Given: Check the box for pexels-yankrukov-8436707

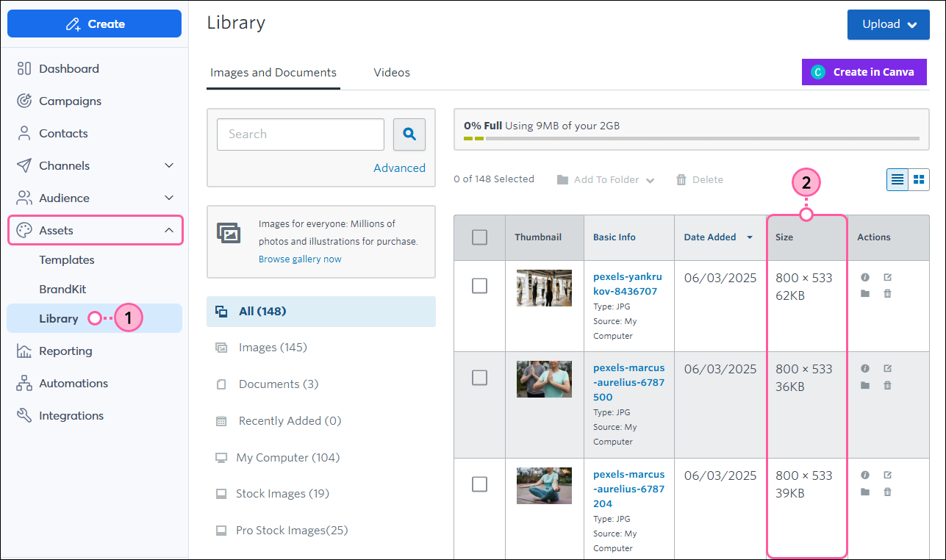Looking at the screenshot, I should (479, 286).
